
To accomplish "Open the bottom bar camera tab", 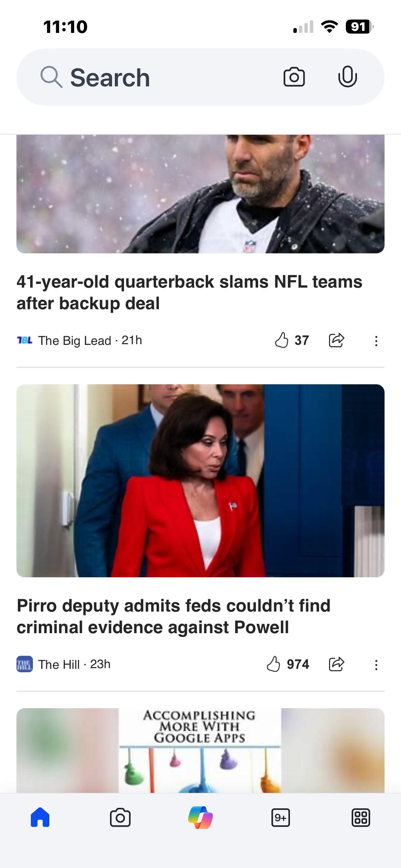I will [x=120, y=818].
